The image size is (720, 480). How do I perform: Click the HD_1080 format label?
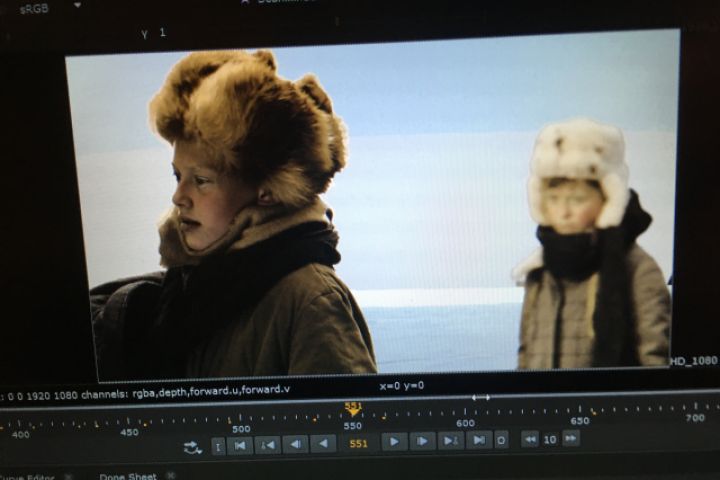click(693, 361)
